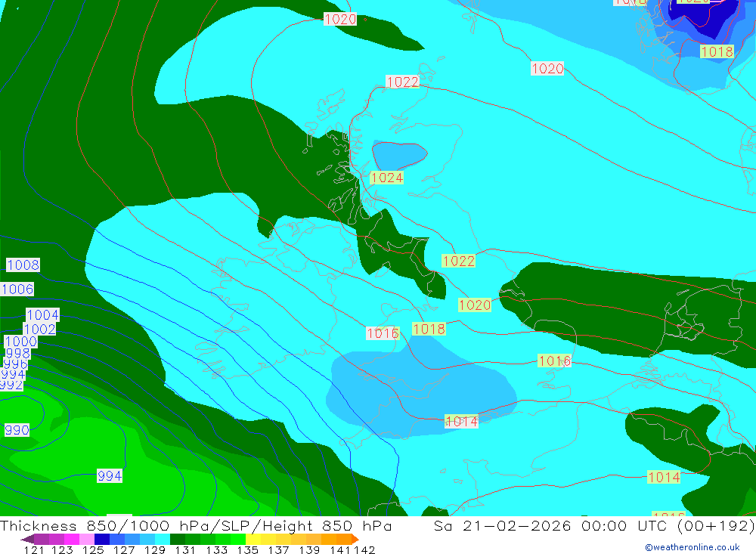
Task: Click the blue 1004 pressure label
Action: pos(42,315)
